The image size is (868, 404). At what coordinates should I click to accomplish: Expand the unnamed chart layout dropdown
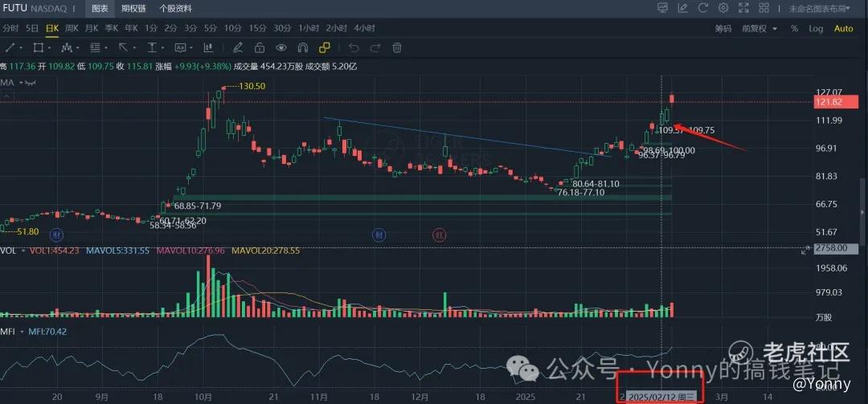[819, 8]
